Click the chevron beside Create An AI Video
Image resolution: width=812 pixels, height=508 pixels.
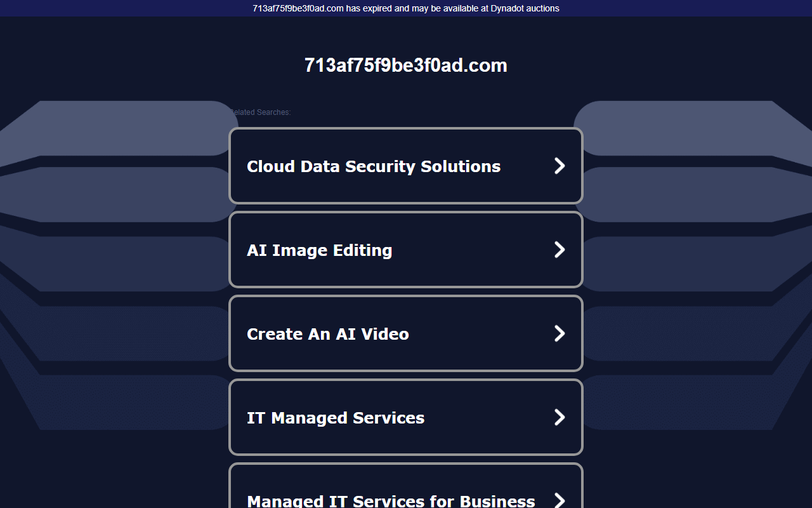pyautogui.click(x=560, y=333)
